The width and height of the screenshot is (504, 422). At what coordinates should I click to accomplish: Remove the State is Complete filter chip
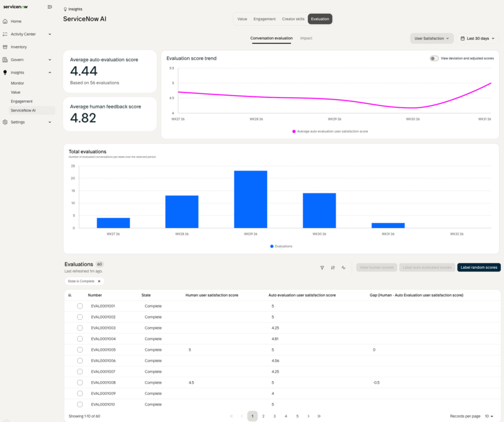point(99,281)
